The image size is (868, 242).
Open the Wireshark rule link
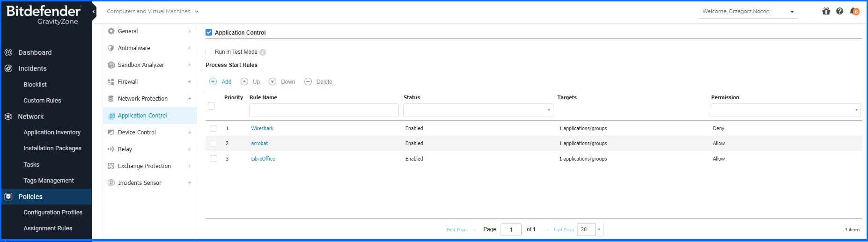tap(262, 128)
